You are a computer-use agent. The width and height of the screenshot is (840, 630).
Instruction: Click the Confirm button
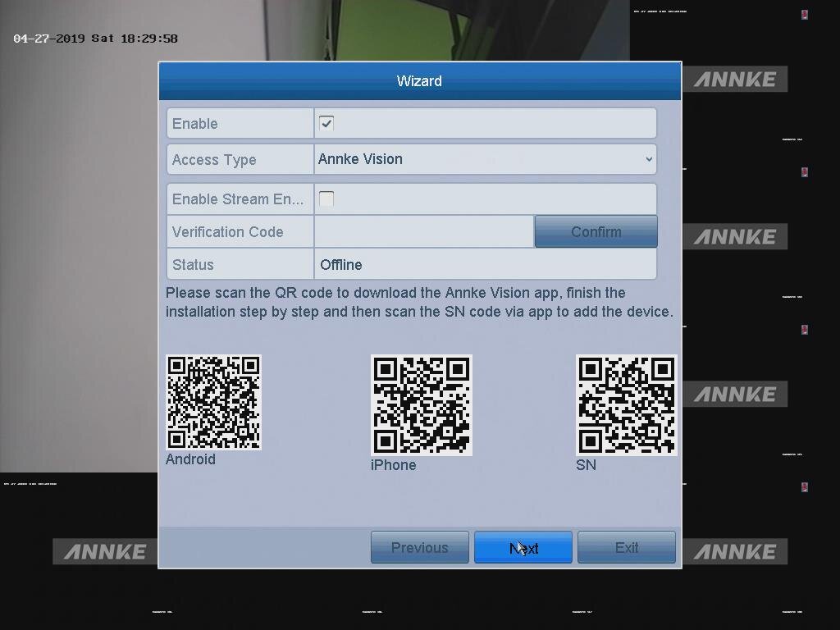click(x=596, y=232)
